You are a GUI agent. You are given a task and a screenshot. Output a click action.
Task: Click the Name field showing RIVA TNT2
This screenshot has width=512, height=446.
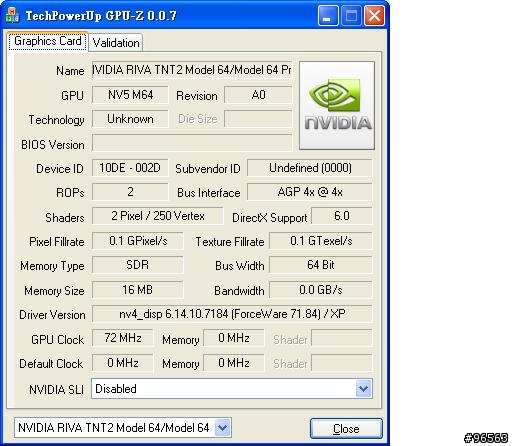pos(192,70)
